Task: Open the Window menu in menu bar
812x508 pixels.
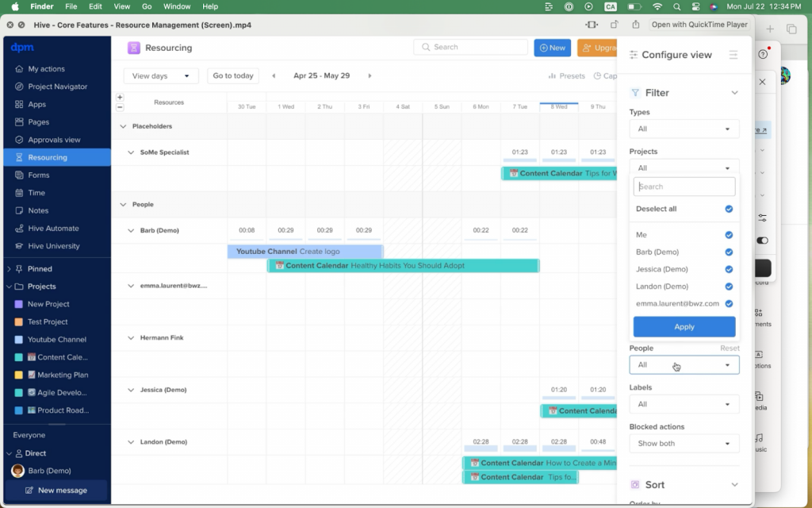Action: click(x=177, y=6)
